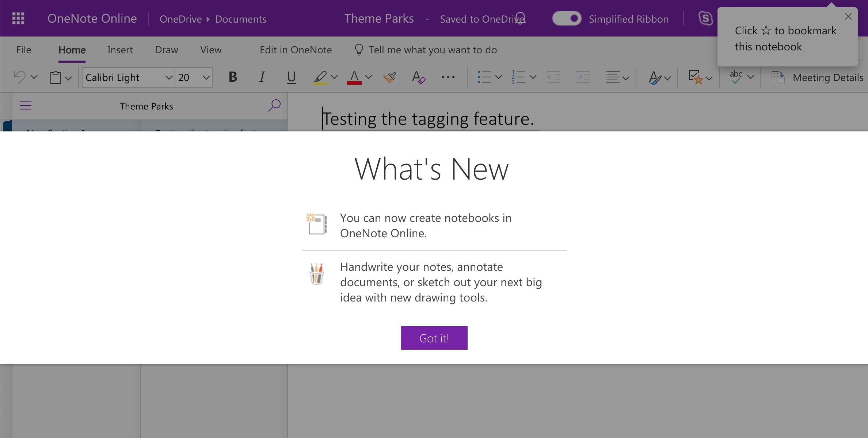Switch to the Insert tab
Screen dimensions: 868x438
click(120, 50)
